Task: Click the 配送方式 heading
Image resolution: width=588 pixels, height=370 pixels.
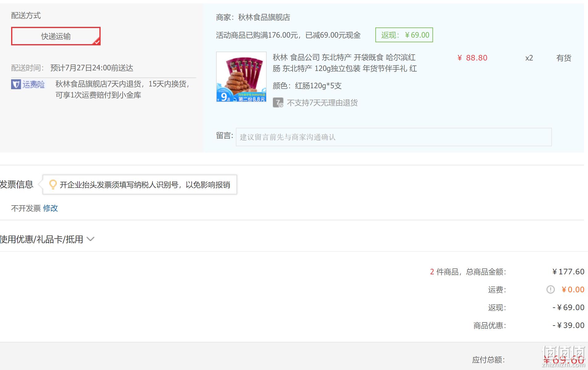Action: [26, 15]
